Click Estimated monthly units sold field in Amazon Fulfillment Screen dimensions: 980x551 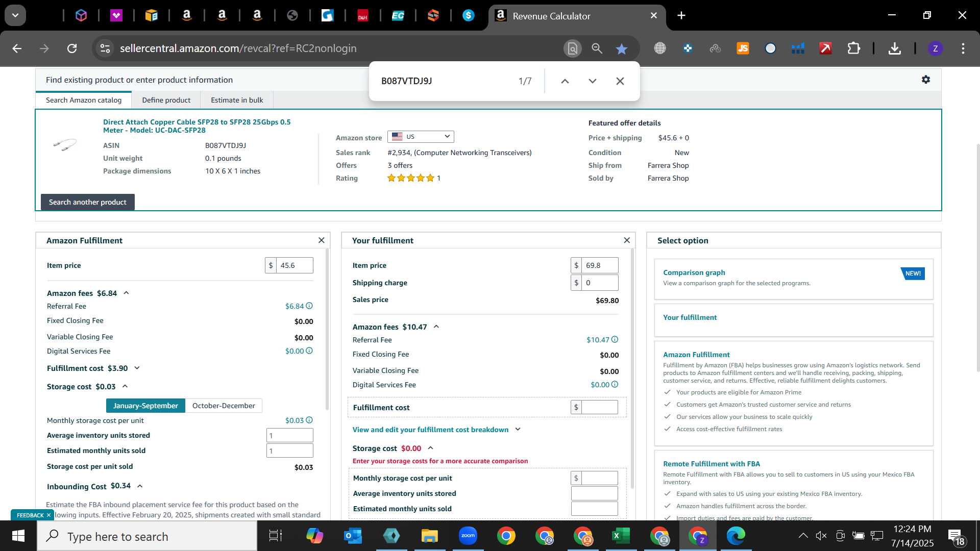[x=290, y=451]
